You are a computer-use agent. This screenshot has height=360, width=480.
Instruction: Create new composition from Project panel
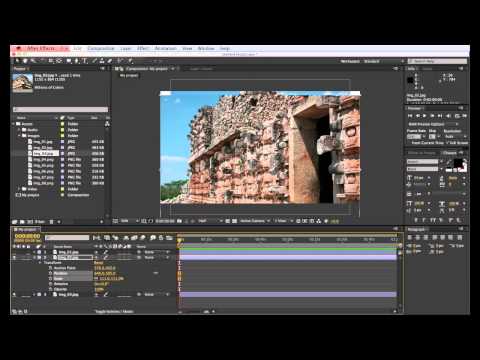point(30,222)
